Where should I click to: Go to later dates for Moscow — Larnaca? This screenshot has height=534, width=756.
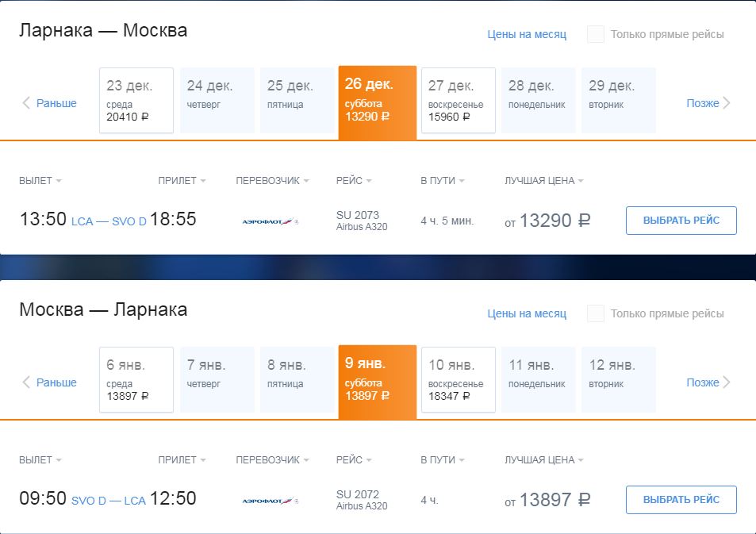(x=708, y=382)
